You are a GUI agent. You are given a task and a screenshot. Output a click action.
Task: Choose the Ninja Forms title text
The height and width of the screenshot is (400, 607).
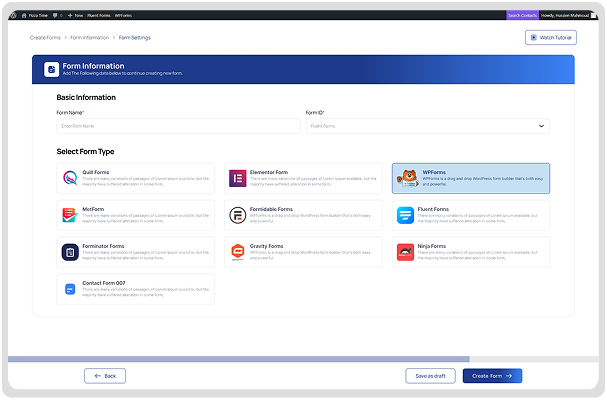(432, 246)
